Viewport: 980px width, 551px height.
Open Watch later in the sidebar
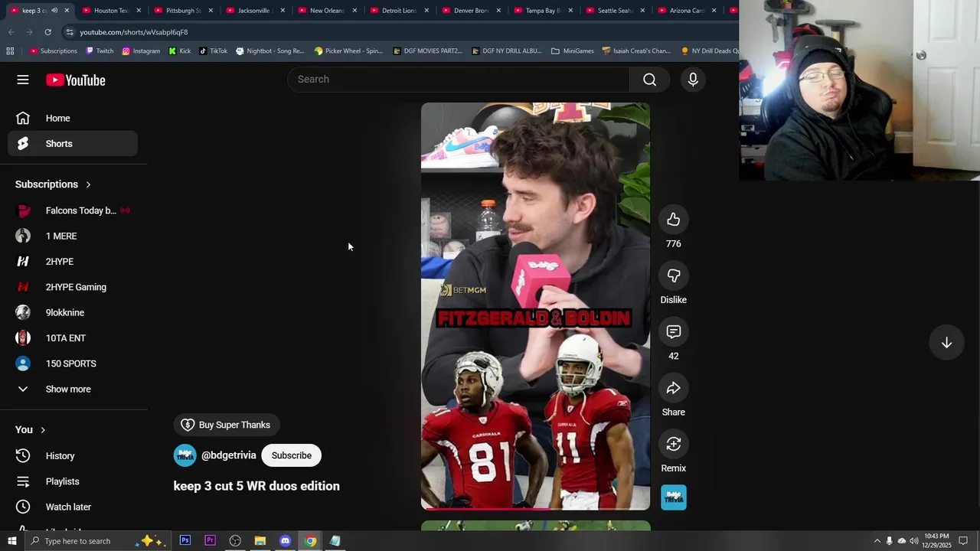pos(73,507)
